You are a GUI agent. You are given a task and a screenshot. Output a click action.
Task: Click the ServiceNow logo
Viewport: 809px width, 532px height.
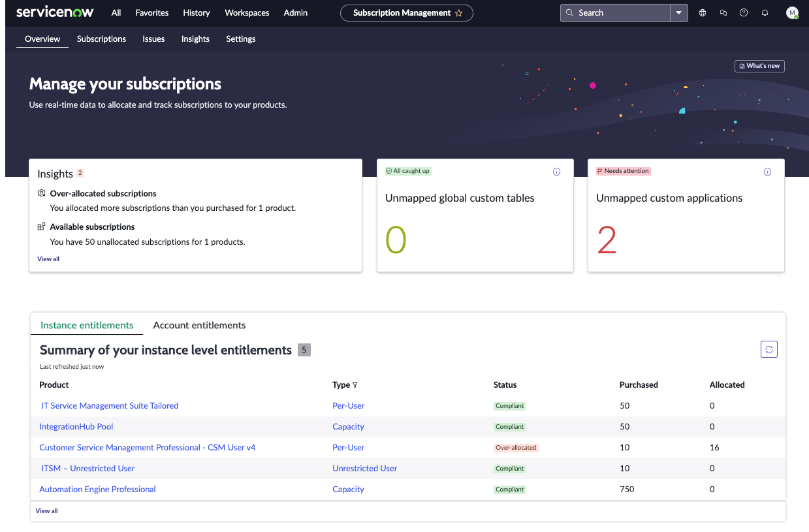[55, 12]
